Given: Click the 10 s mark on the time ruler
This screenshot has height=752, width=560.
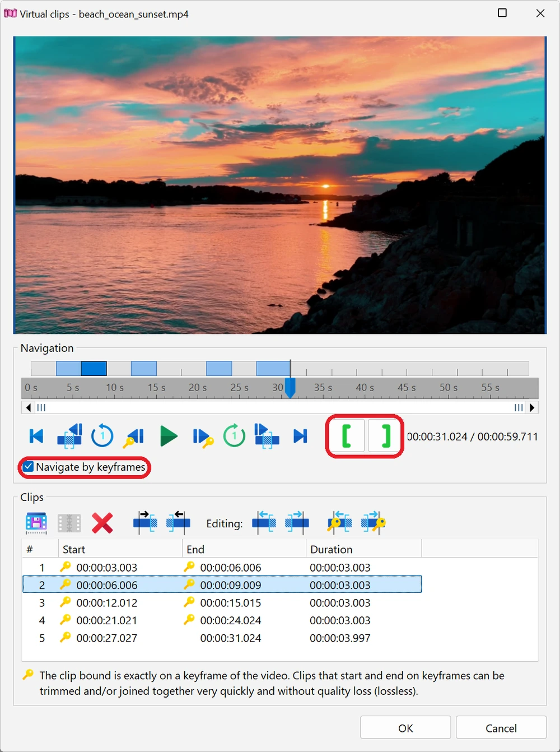Looking at the screenshot, I should pyautogui.click(x=115, y=388).
